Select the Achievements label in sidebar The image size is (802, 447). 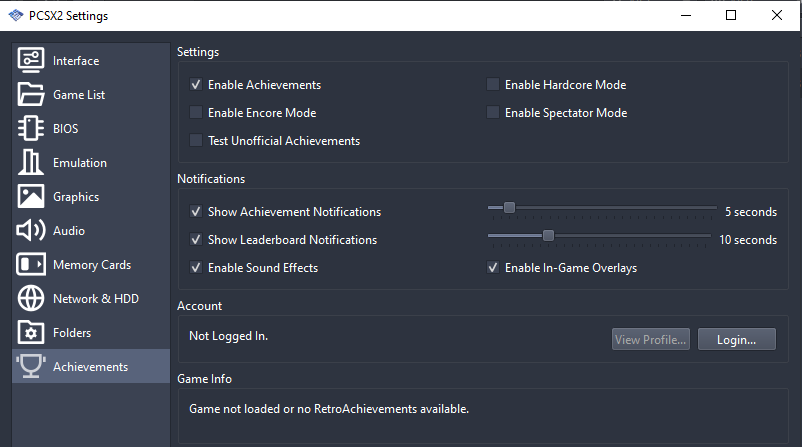pos(91,367)
